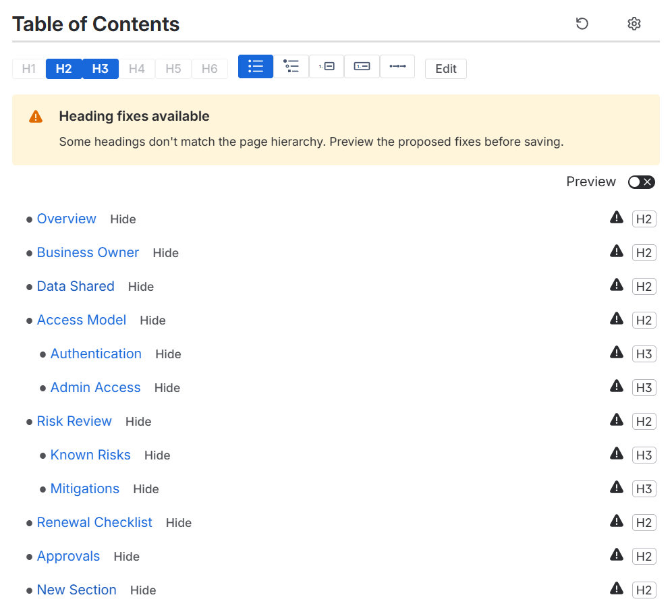672x616 pixels.
Task: Select the boxed number list style icon
Action: [x=362, y=66]
